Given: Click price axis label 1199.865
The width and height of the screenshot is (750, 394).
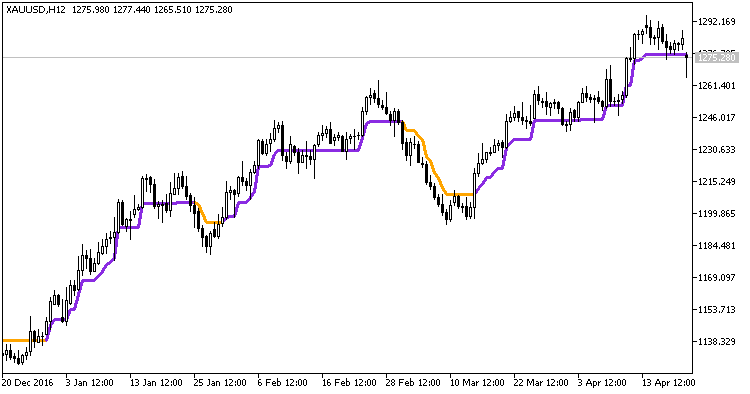Looking at the screenshot, I should pyautogui.click(x=717, y=214).
